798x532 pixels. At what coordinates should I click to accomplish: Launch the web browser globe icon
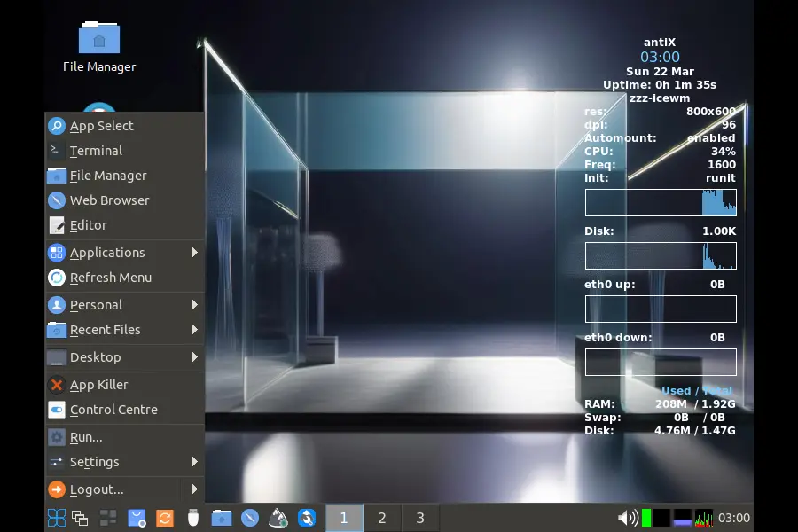pos(253,518)
